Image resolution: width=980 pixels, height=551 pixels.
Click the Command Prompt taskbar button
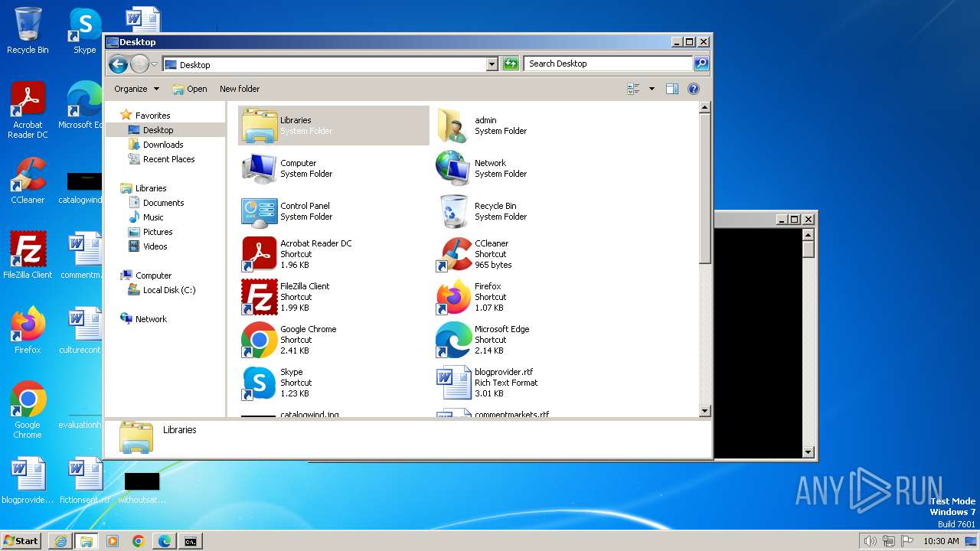[191, 541]
